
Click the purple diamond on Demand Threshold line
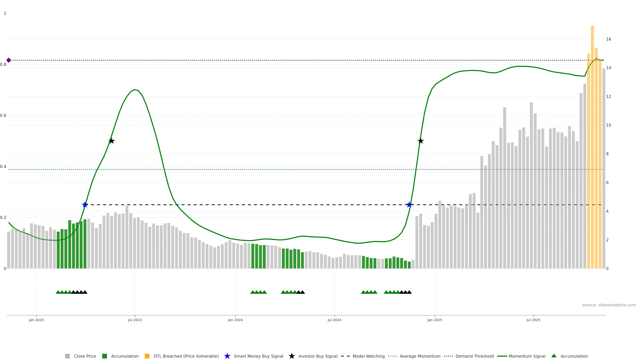(9, 60)
